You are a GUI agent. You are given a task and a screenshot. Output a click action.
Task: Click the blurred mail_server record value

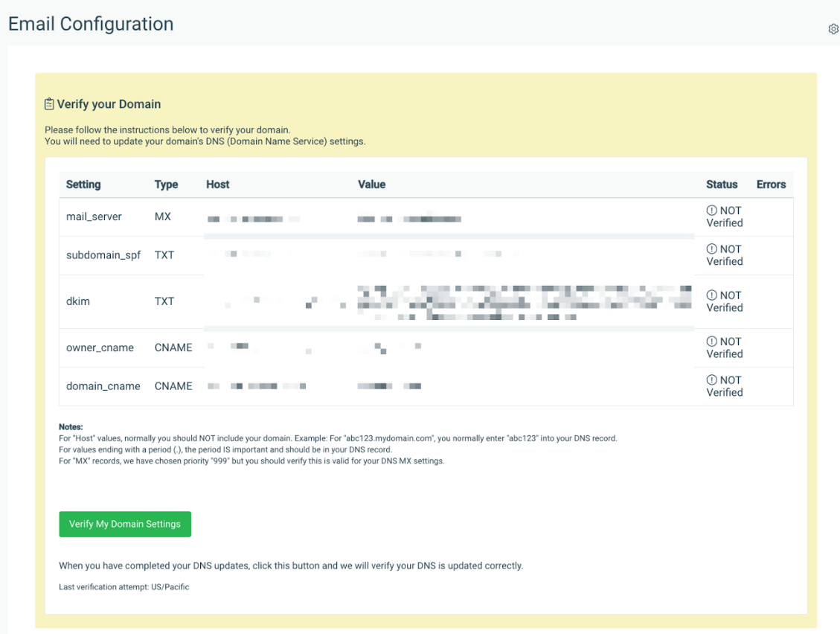coord(409,219)
